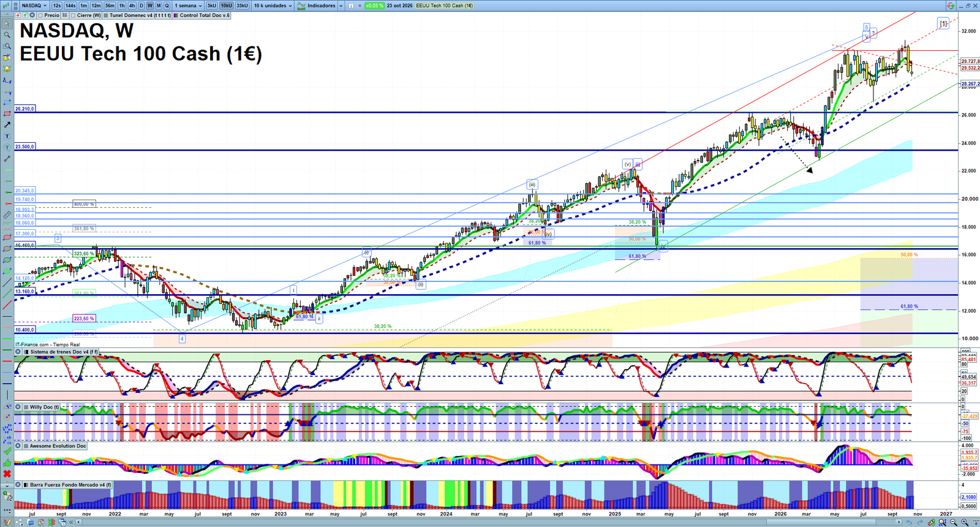Open the NASDAQ instrument dropdown
Viewport: 980px width, 527px height.
34,6
